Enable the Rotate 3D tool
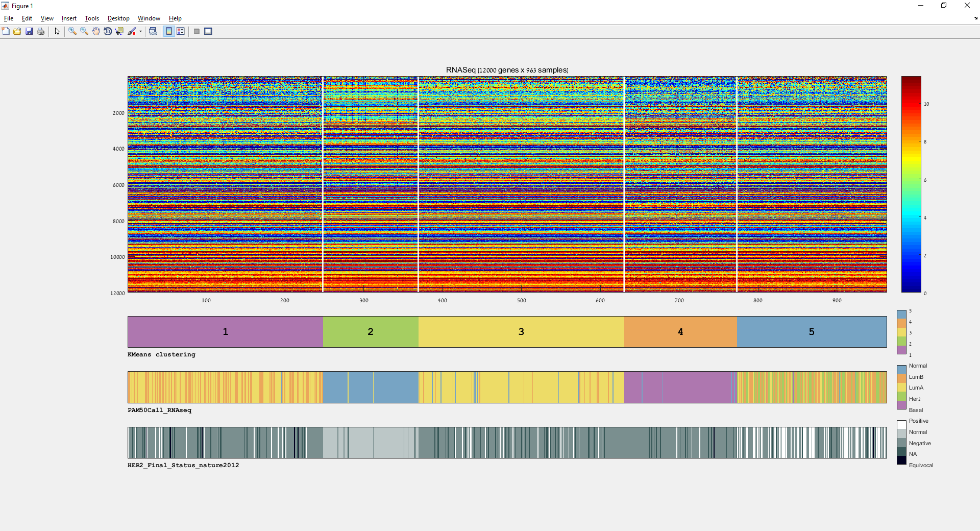This screenshot has height=531, width=980. coord(108,32)
